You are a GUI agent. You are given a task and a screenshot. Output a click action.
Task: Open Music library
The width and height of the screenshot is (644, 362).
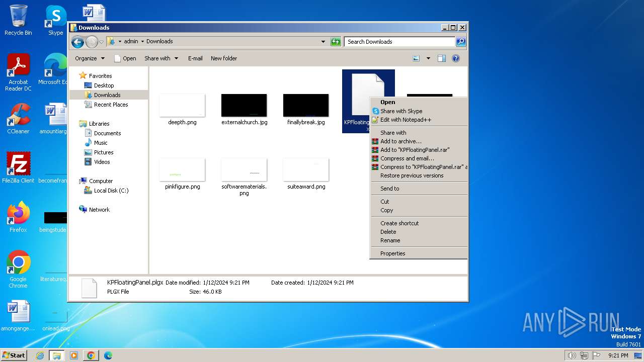101,143
